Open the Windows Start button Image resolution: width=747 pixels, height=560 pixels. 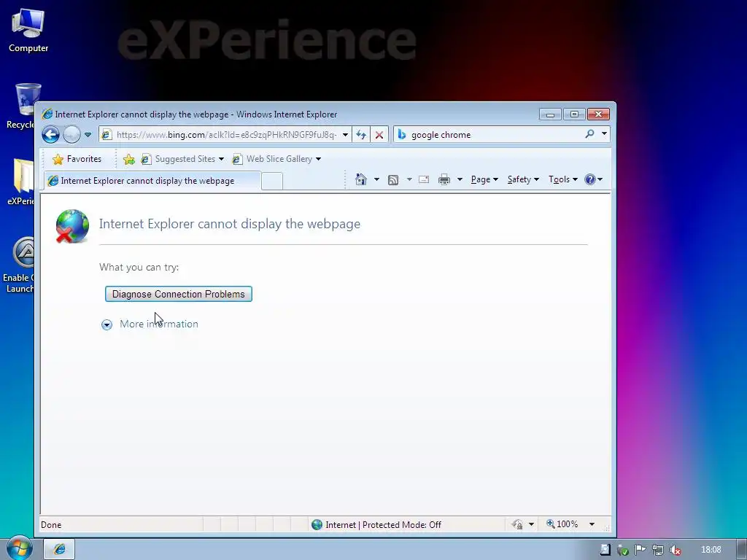point(19,549)
